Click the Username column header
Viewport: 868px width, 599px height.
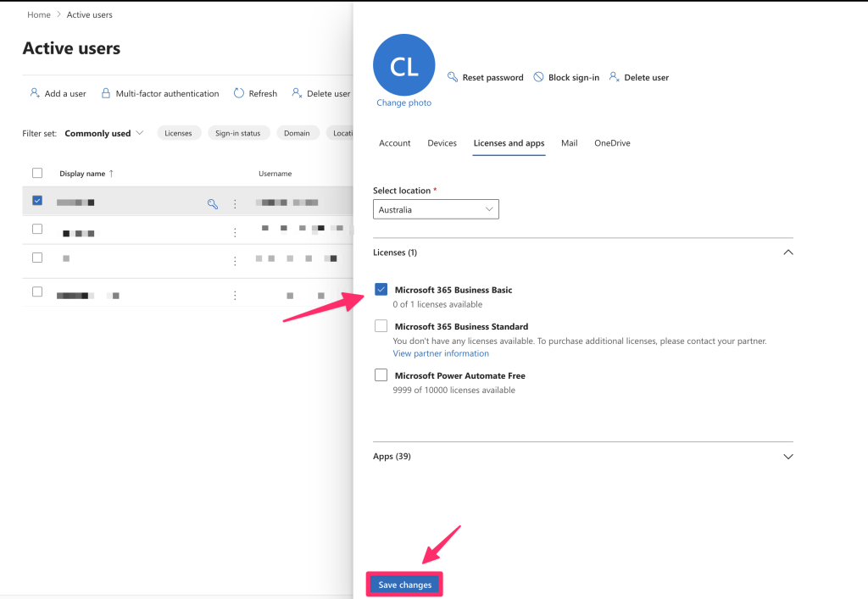coord(275,174)
